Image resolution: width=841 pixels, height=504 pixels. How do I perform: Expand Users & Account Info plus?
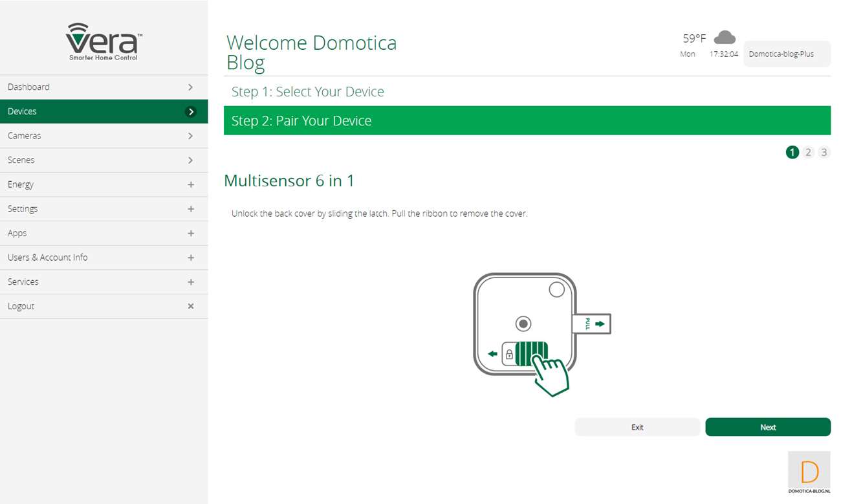191,257
